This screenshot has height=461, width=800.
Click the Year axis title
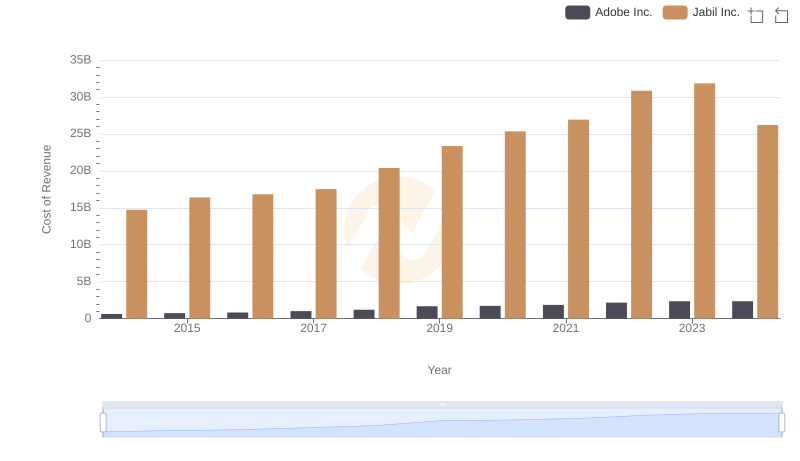tap(439, 370)
